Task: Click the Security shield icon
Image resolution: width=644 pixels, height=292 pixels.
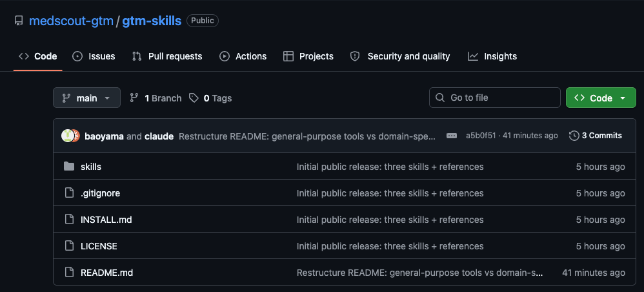Action: (355, 56)
